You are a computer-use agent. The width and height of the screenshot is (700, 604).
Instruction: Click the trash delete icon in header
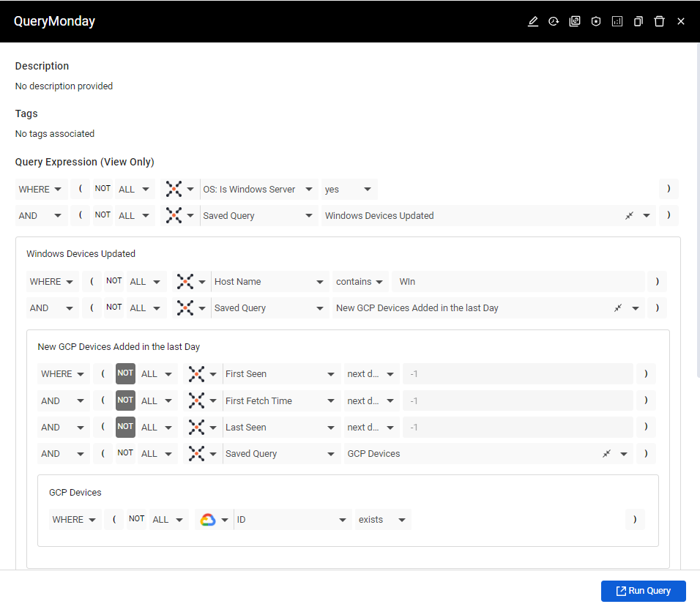click(660, 21)
